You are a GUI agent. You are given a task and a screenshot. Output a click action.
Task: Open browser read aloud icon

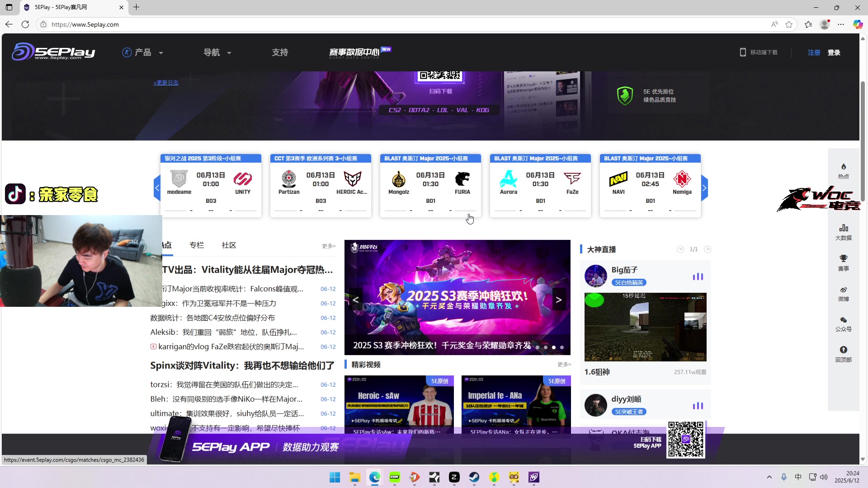tap(774, 24)
